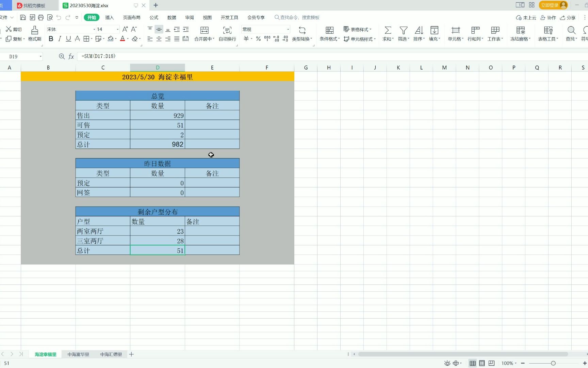
Task: Open a new document tab with plus
Action: [x=156, y=5]
